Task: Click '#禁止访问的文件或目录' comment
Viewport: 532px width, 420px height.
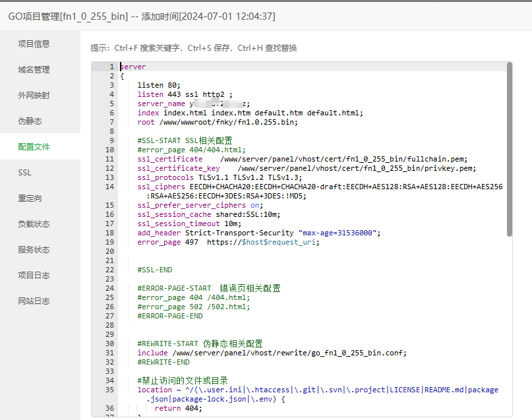Action: [183, 380]
